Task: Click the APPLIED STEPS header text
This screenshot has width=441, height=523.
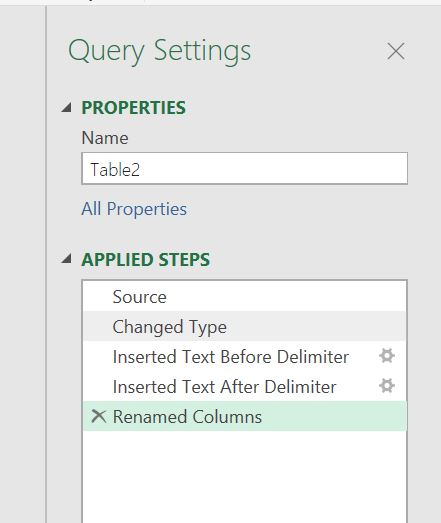Action: pos(146,259)
